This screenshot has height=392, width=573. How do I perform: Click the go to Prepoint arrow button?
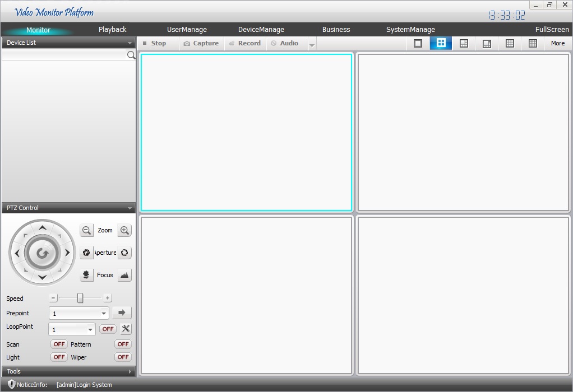coord(122,313)
